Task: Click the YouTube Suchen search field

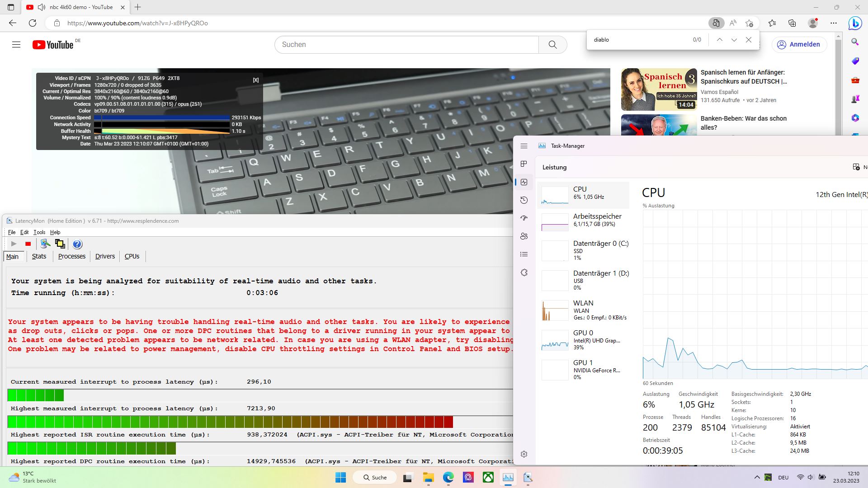Action: pyautogui.click(x=406, y=44)
